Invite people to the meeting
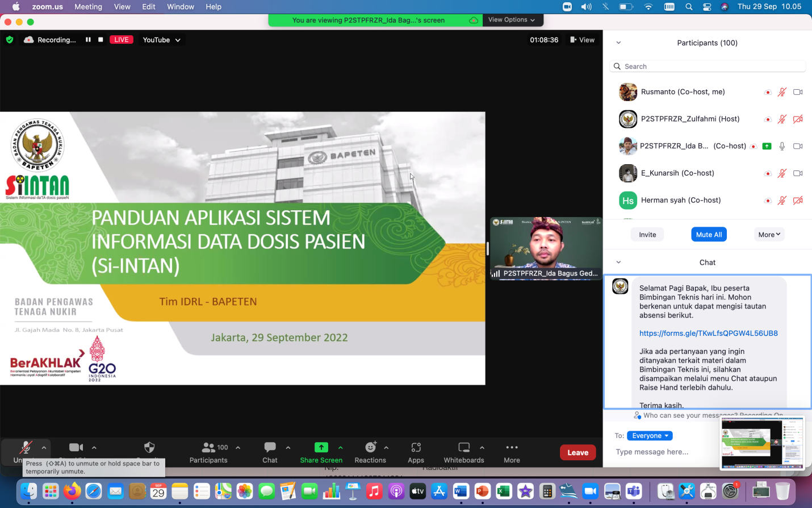 pyautogui.click(x=647, y=235)
